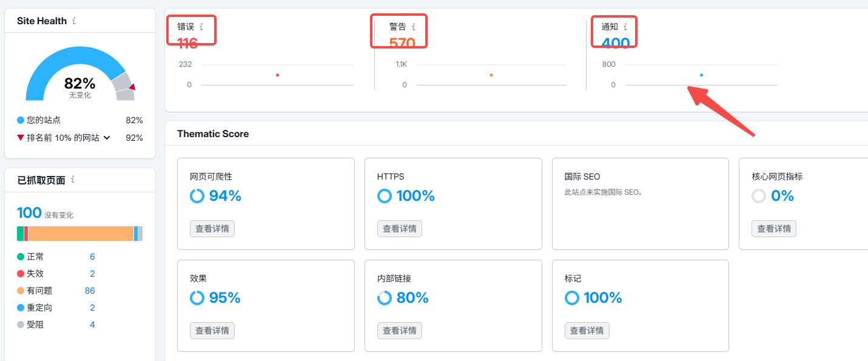Image resolution: width=868 pixels, height=361 pixels.
Task: Click the HTTPS 100% score circle
Action: tap(386, 195)
